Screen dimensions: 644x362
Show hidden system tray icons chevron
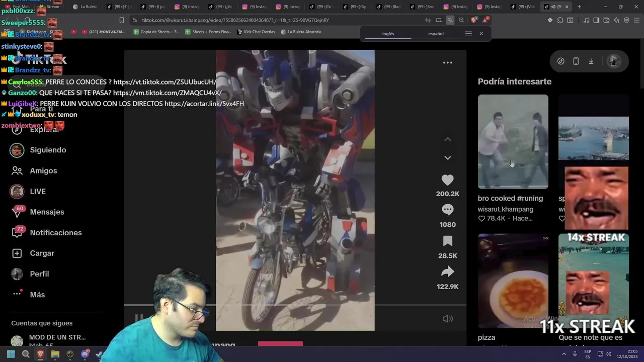pos(564,354)
